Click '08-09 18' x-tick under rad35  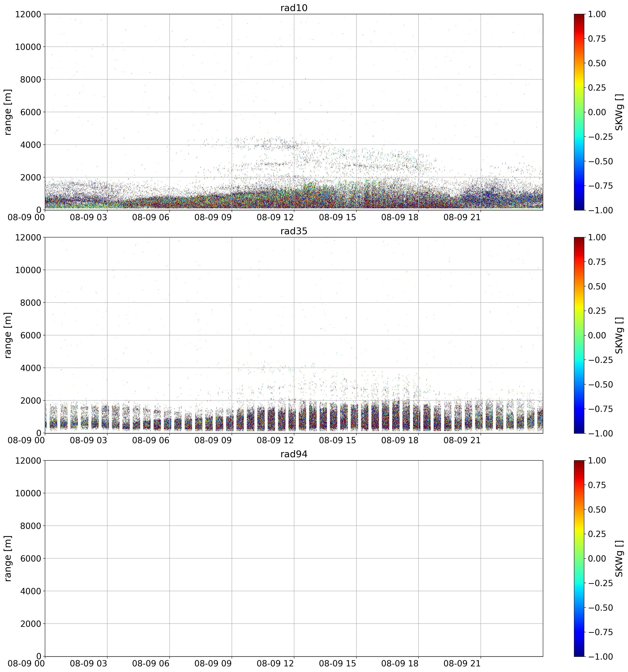pyautogui.click(x=400, y=440)
